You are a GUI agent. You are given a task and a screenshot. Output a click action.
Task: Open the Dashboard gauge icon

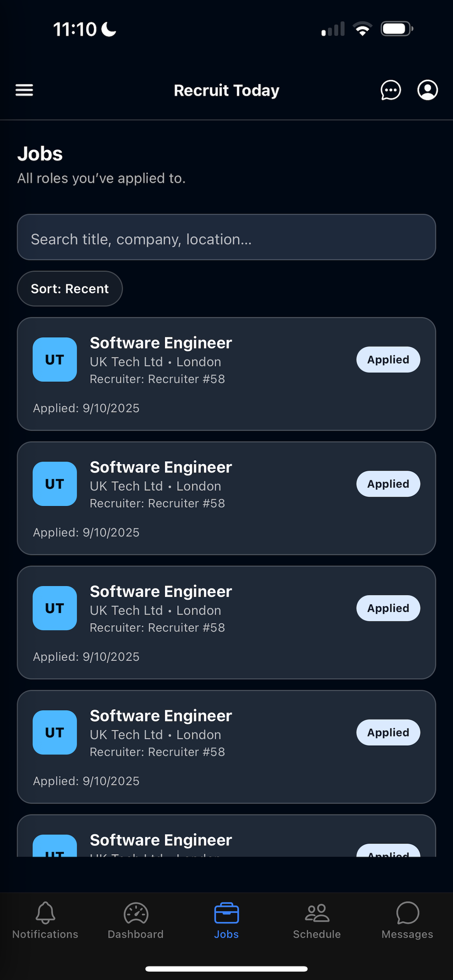point(136,913)
